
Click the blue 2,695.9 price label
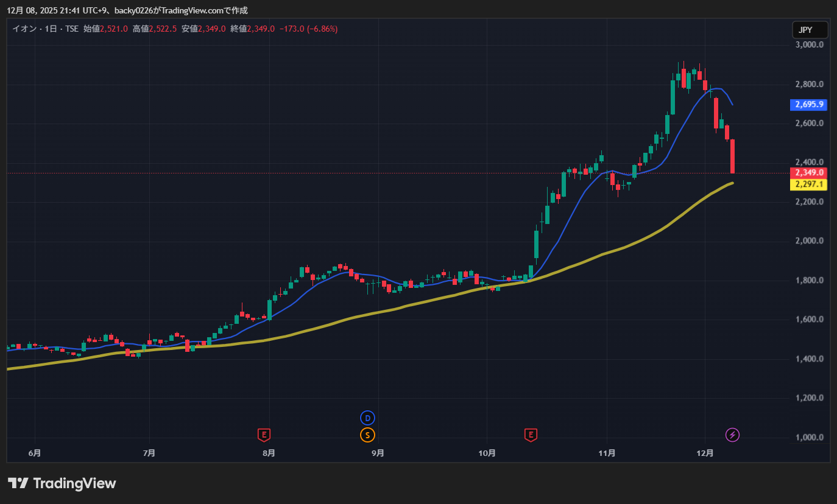(x=809, y=105)
